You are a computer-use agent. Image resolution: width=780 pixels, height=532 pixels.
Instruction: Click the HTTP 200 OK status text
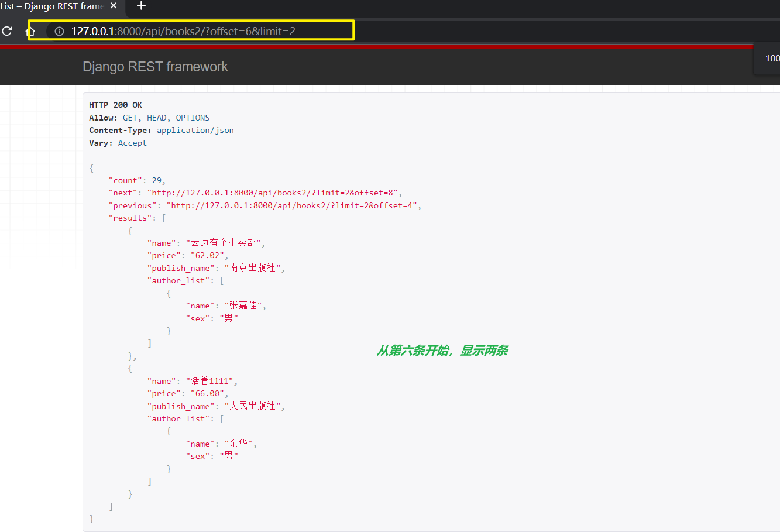tap(115, 105)
